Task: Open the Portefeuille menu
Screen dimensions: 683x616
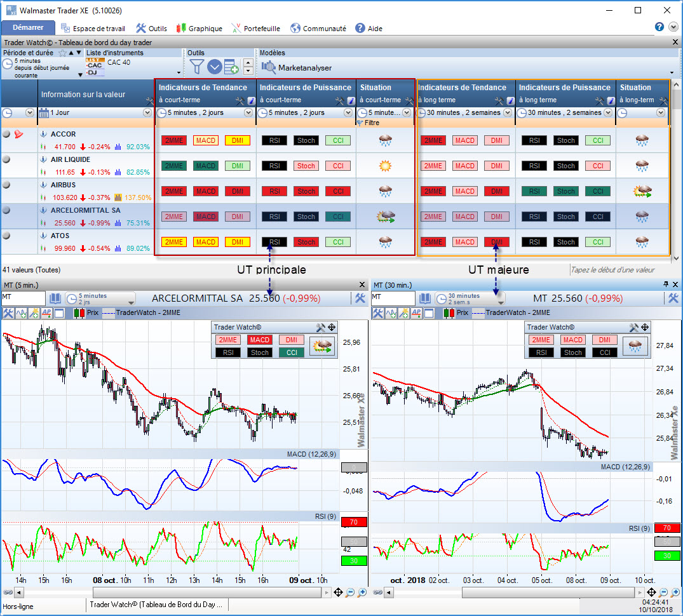Action: coord(255,29)
